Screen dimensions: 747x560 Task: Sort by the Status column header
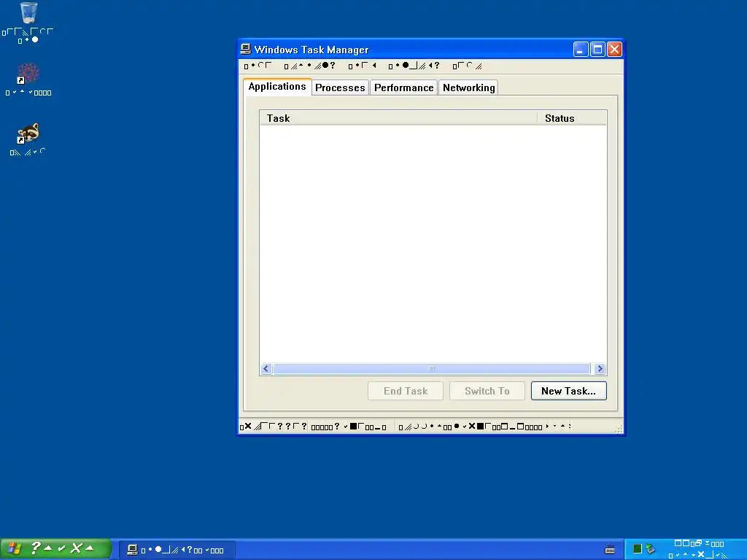tap(572, 118)
